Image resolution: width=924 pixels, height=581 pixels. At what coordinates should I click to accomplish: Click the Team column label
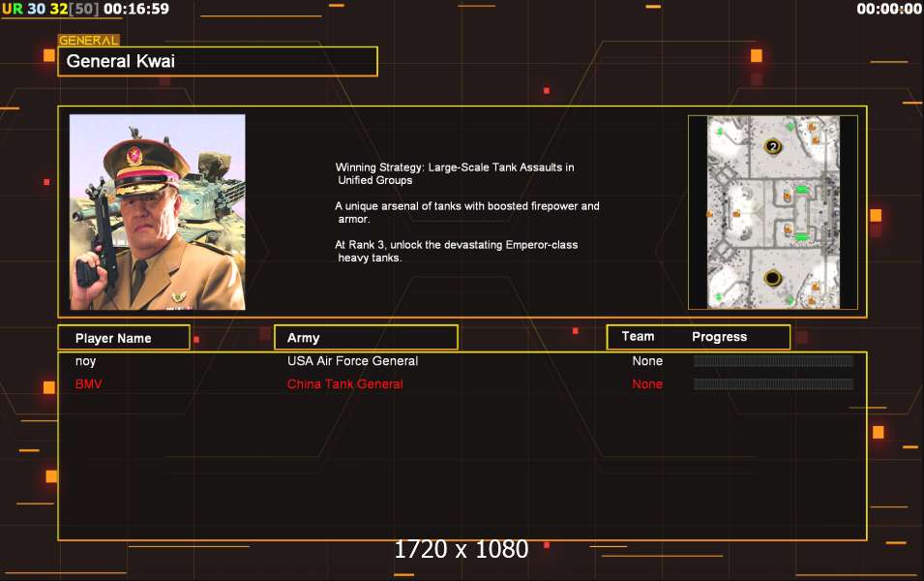pyautogui.click(x=638, y=336)
